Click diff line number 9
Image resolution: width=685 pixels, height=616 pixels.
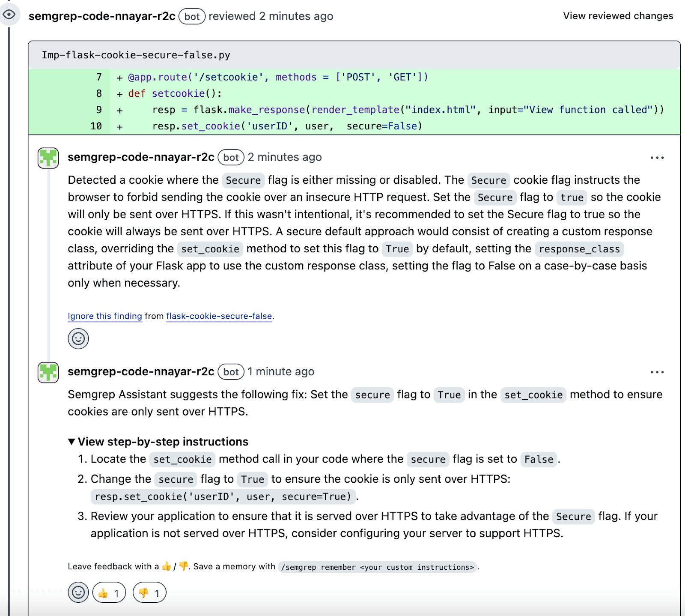click(x=99, y=110)
